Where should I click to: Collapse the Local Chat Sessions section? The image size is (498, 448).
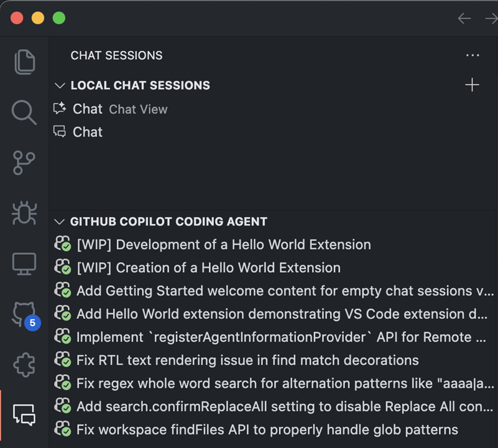(60, 85)
